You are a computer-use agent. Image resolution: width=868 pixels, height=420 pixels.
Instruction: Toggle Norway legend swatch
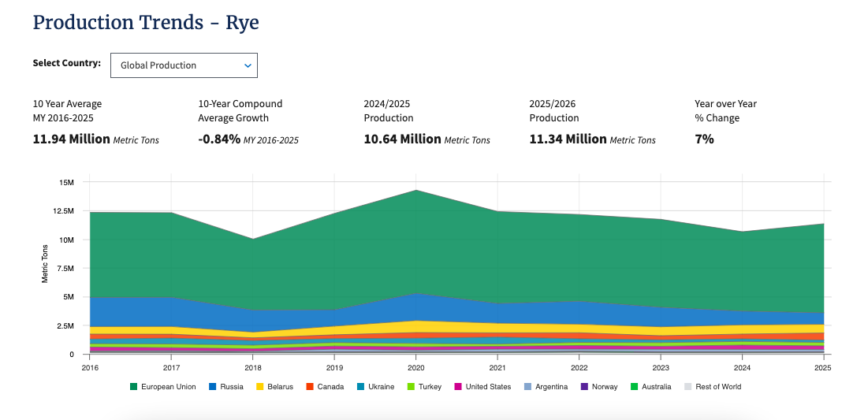(x=584, y=387)
